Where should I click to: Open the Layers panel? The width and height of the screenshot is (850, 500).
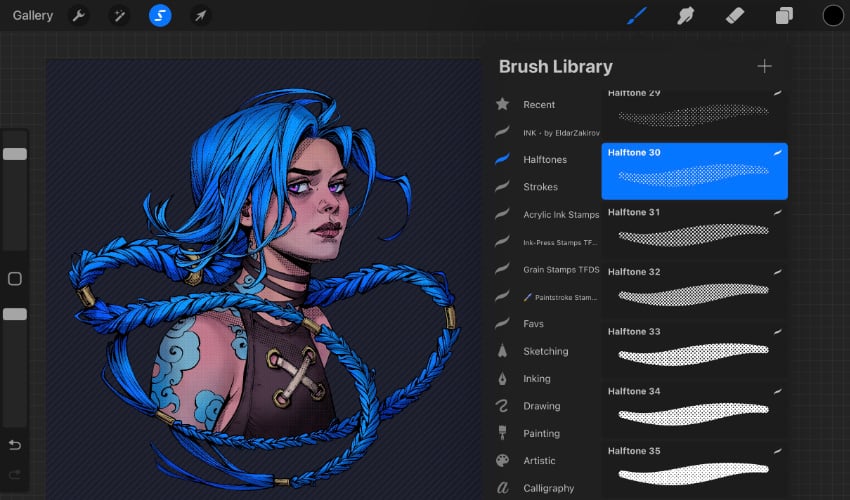point(784,16)
